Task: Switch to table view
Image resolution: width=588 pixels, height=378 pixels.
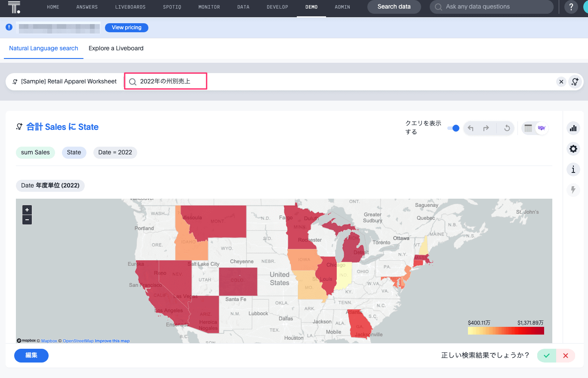Action: (528, 128)
